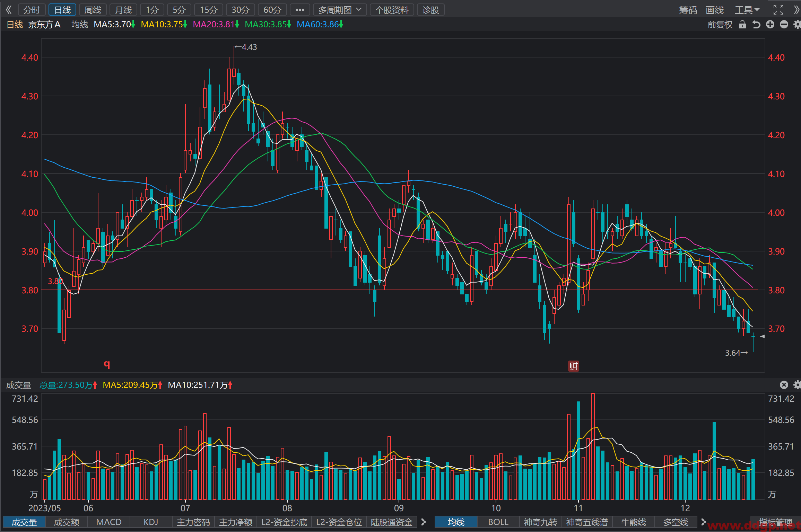This screenshot has width=801, height=532.
Task: Enable the 筹码 chip distribution panel
Action: (688, 10)
